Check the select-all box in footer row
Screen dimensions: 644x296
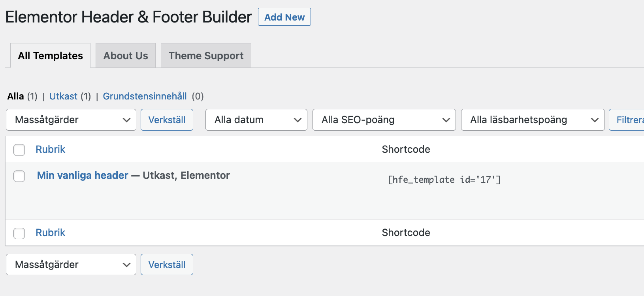(19, 233)
